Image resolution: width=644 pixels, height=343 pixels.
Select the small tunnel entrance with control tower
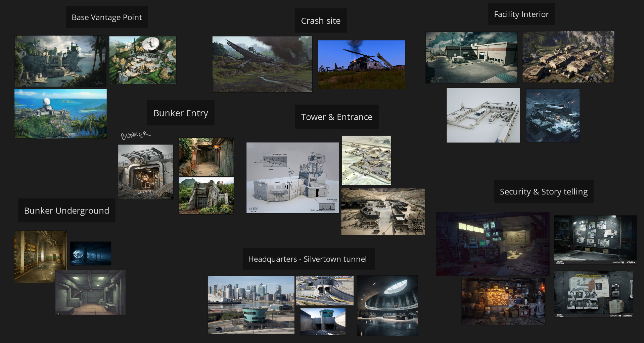tap(323, 322)
